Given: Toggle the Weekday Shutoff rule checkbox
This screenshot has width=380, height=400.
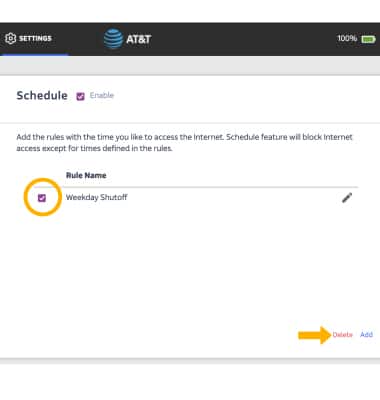Looking at the screenshot, I should pyautogui.click(x=42, y=198).
